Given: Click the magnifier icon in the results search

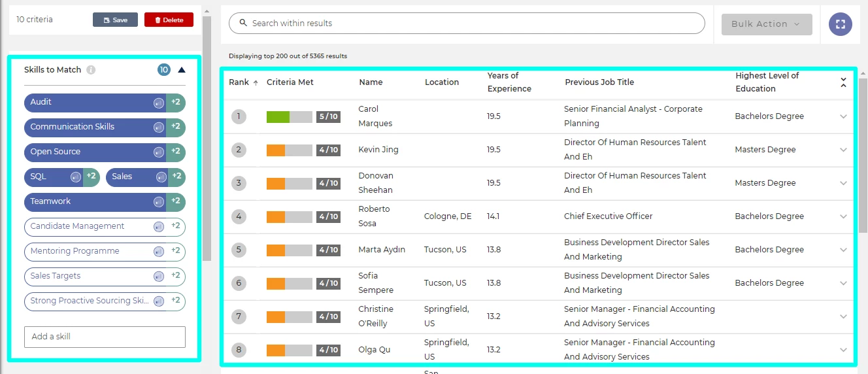Looking at the screenshot, I should click(244, 23).
